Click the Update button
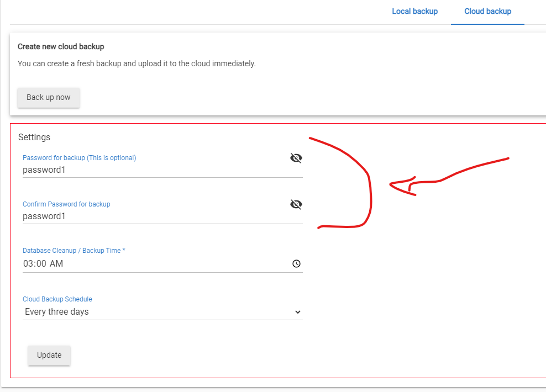Image resolution: width=546 pixels, height=392 pixels. [x=49, y=355]
